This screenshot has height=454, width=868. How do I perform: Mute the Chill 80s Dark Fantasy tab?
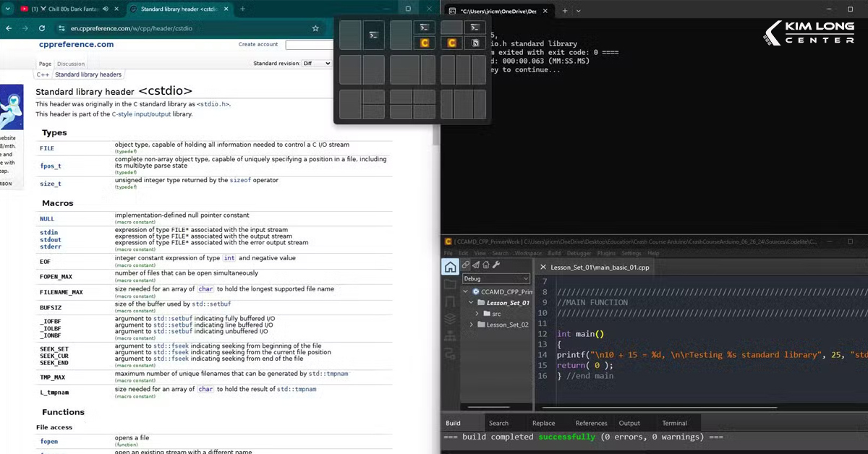tap(106, 9)
